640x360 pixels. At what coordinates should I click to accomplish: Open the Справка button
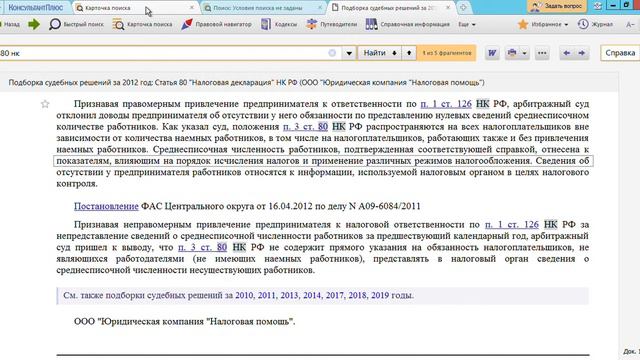pos(620,53)
